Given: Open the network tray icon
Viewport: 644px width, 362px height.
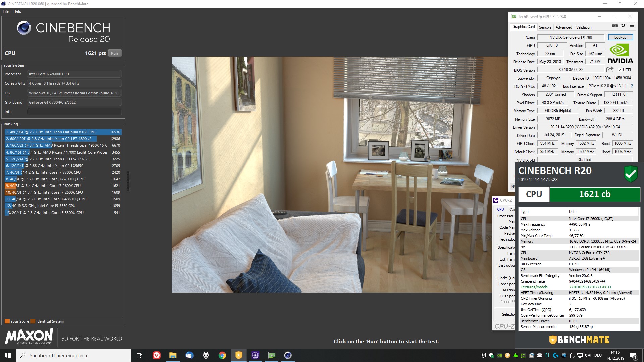Looking at the screenshot, I should pyautogui.click(x=580, y=355).
